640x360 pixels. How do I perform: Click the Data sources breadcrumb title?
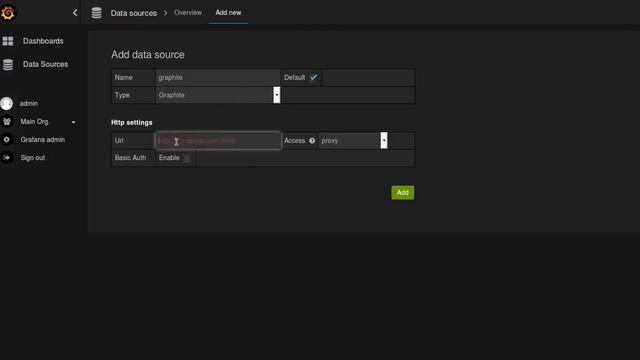coord(133,13)
